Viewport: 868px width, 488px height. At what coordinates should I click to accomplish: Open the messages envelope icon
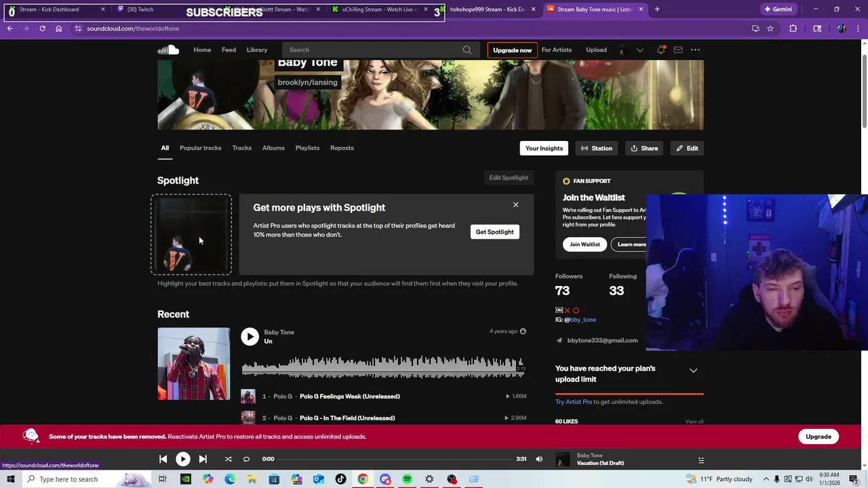point(677,49)
